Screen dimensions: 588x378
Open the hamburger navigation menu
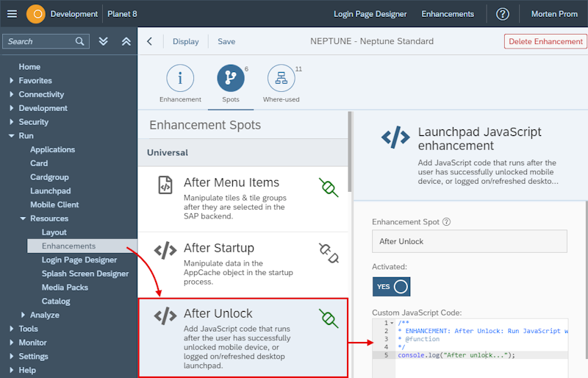(12, 14)
